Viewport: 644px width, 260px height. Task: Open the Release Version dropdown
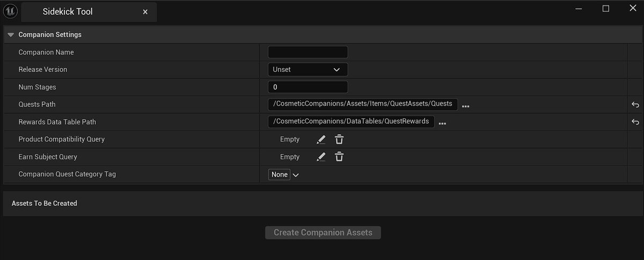[x=308, y=70]
